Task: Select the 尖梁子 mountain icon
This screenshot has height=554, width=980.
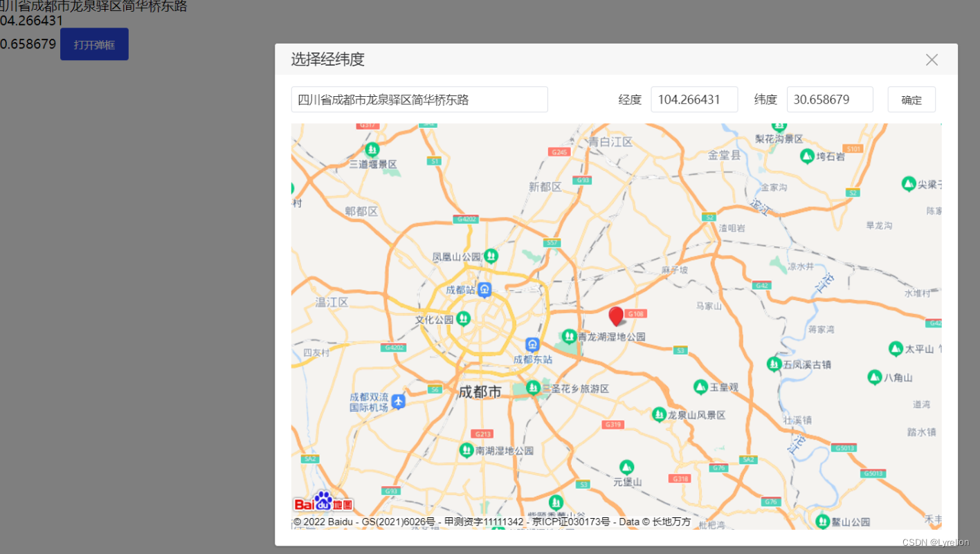Action: point(909,184)
